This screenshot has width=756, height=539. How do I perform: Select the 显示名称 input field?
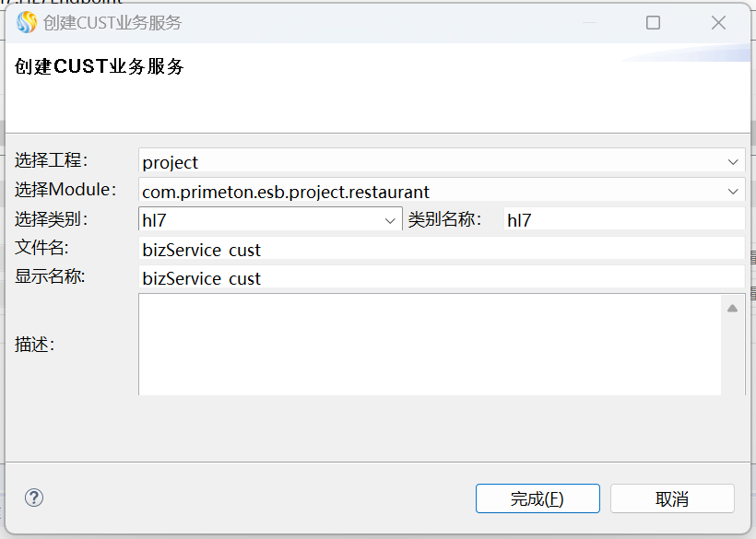coord(441,278)
